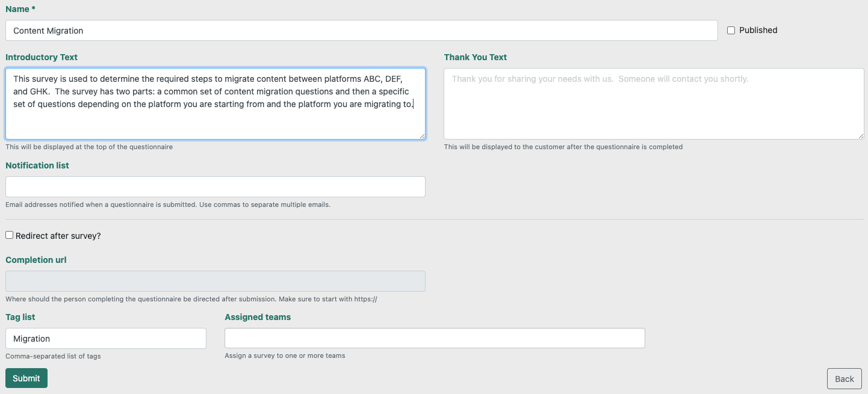Click the Assigned teams input box
This screenshot has width=868, height=394.
434,338
